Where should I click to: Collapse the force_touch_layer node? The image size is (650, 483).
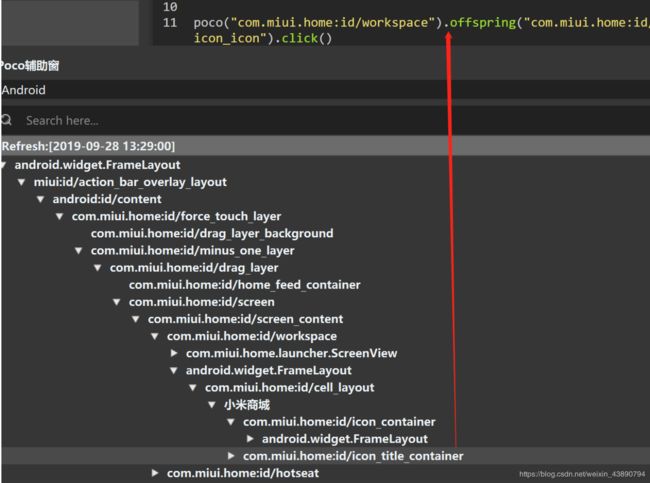click(60, 216)
